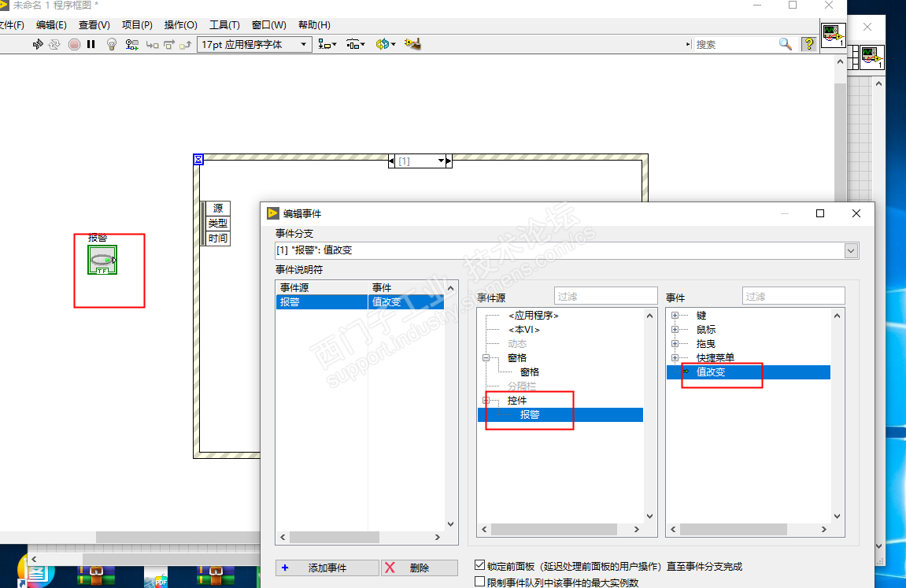Open the 窗口(W) menu
906x588 pixels.
268,25
